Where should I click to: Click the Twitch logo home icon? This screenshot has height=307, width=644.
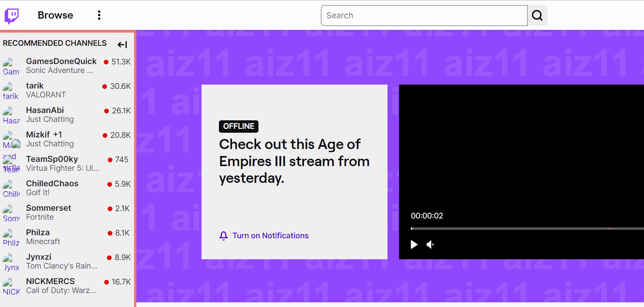(x=12, y=16)
